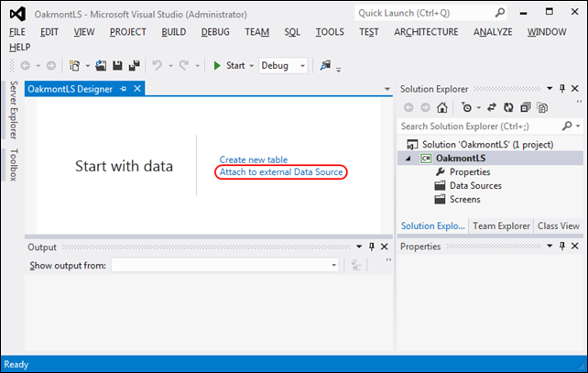The width and height of the screenshot is (588, 373).
Task: Collapse the OakmontLS project node
Action: click(x=408, y=159)
